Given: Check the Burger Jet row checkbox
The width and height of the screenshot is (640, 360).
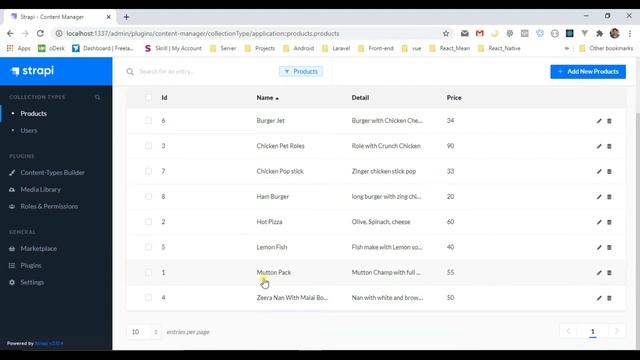Looking at the screenshot, I should (x=148, y=121).
